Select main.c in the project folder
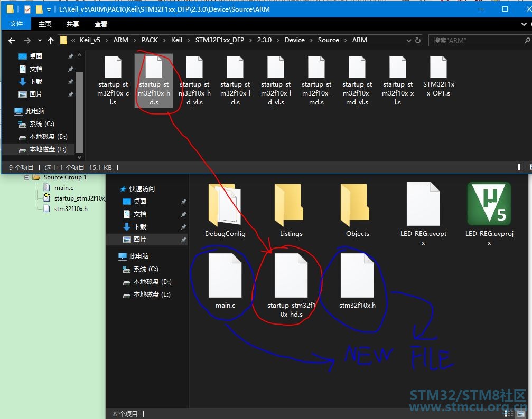This screenshot has width=532, height=419. 225,281
